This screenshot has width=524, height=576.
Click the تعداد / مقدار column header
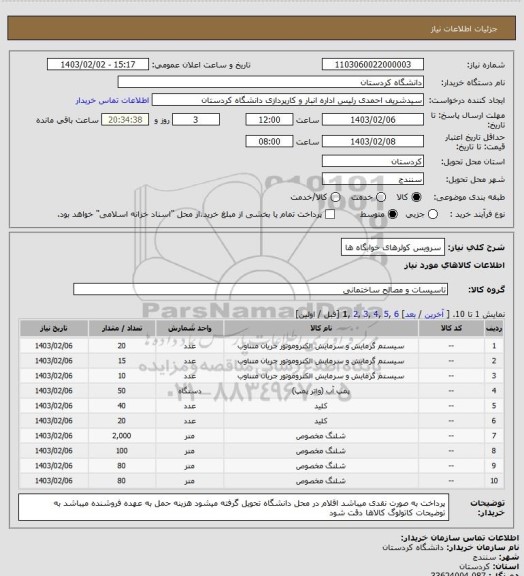122,328
